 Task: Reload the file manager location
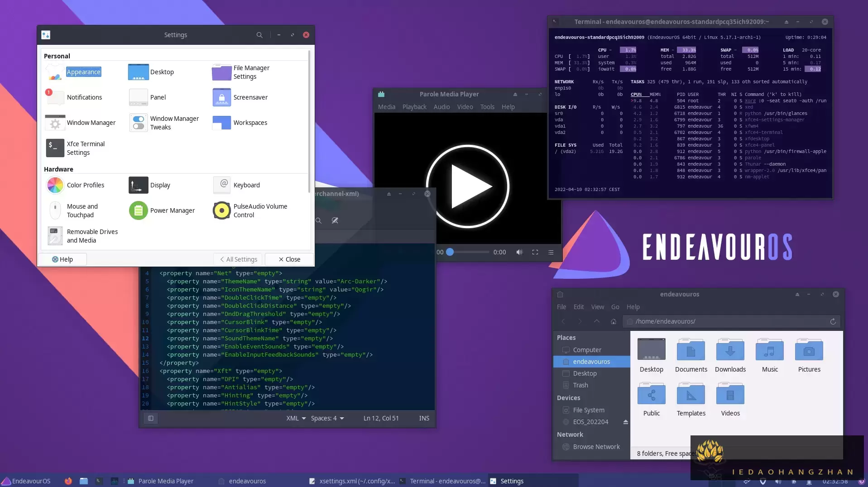pos(833,321)
